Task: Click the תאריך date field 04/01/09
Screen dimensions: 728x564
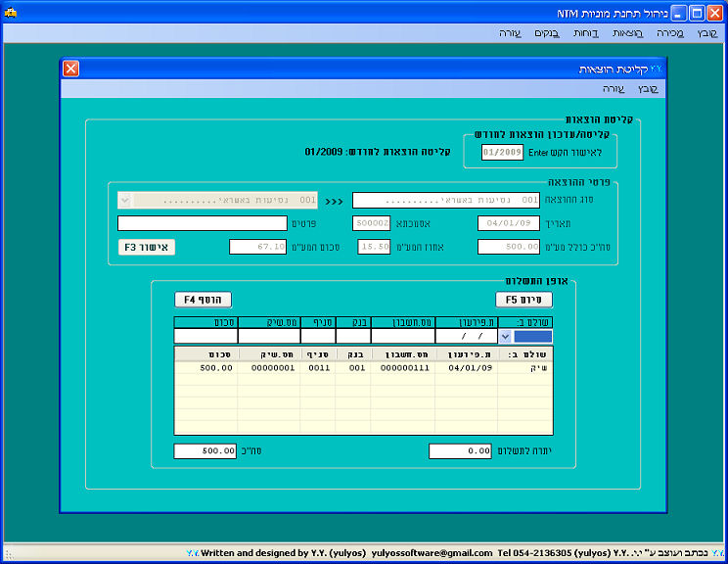Action: click(x=509, y=223)
